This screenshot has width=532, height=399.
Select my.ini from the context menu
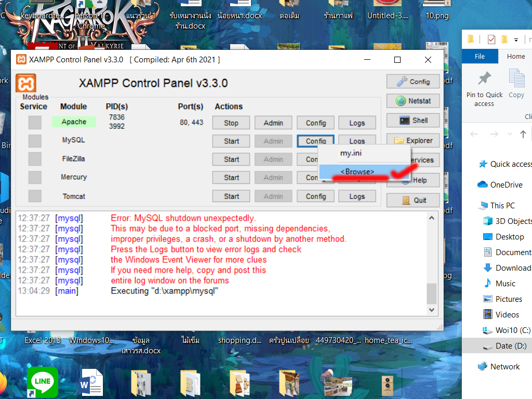coord(351,153)
